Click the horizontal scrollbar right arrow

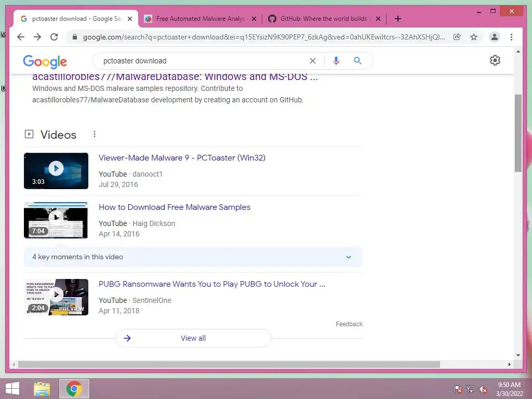click(x=509, y=364)
